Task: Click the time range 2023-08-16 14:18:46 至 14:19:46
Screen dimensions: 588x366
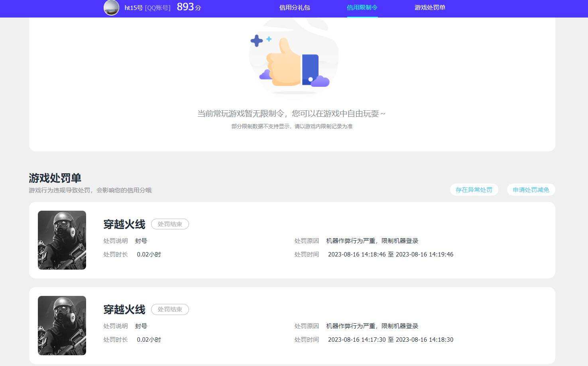Action: (x=391, y=254)
